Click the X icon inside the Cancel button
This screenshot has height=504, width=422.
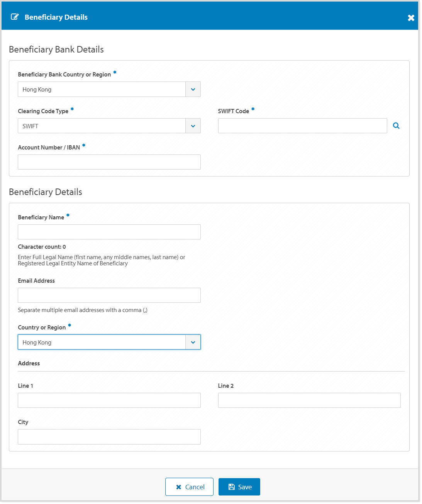[x=178, y=487]
